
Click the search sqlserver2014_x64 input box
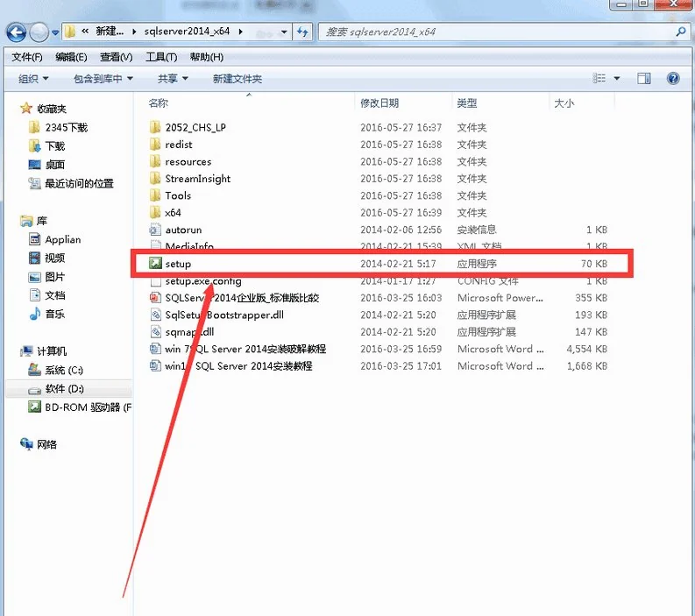tap(495, 32)
